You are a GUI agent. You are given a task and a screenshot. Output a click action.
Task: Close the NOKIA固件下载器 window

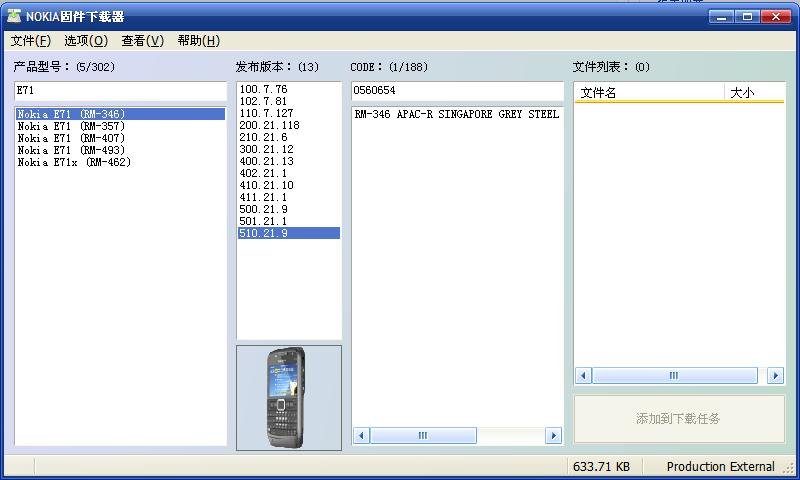776,17
